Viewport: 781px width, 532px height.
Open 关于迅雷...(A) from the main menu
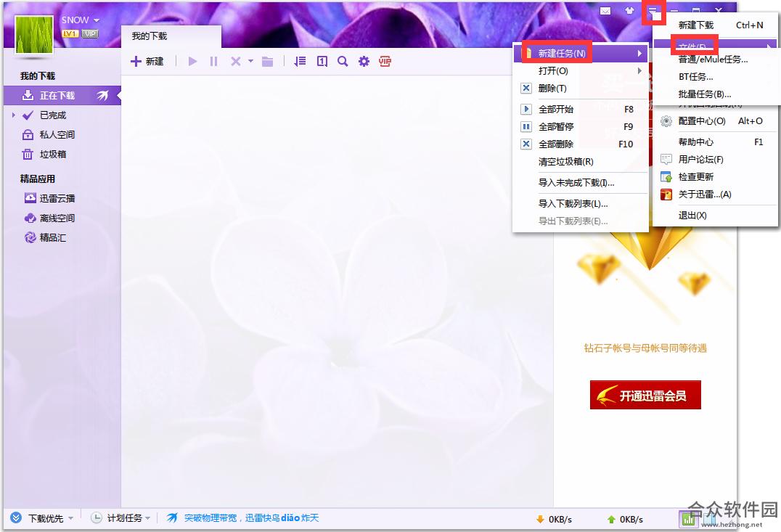point(716,195)
